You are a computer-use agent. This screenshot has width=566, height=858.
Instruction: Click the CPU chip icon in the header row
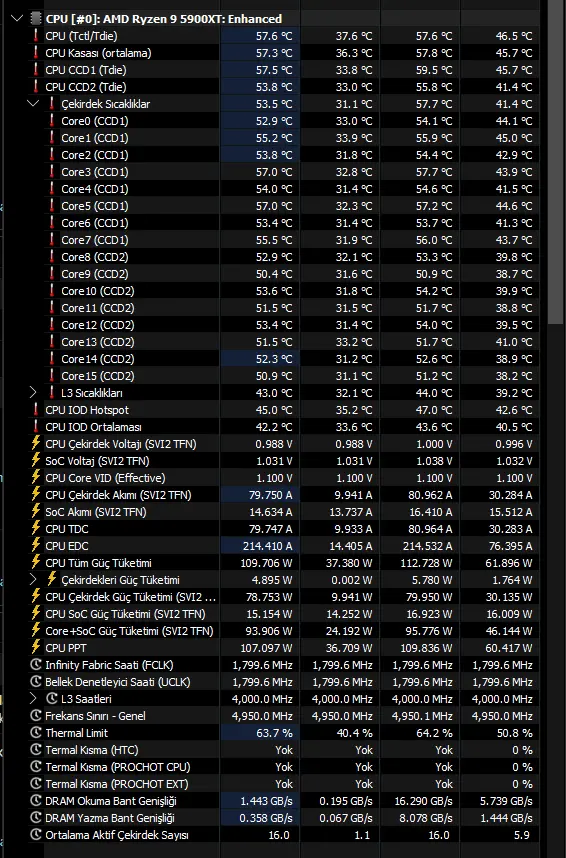pyautogui.click(x=36, y=19)
